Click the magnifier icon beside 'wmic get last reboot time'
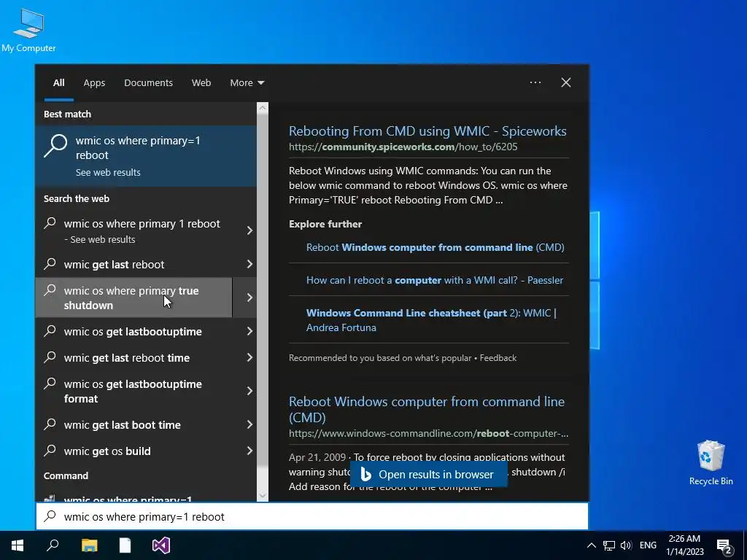The width and height of the screenshot is (747, 560). click(50, 357)
